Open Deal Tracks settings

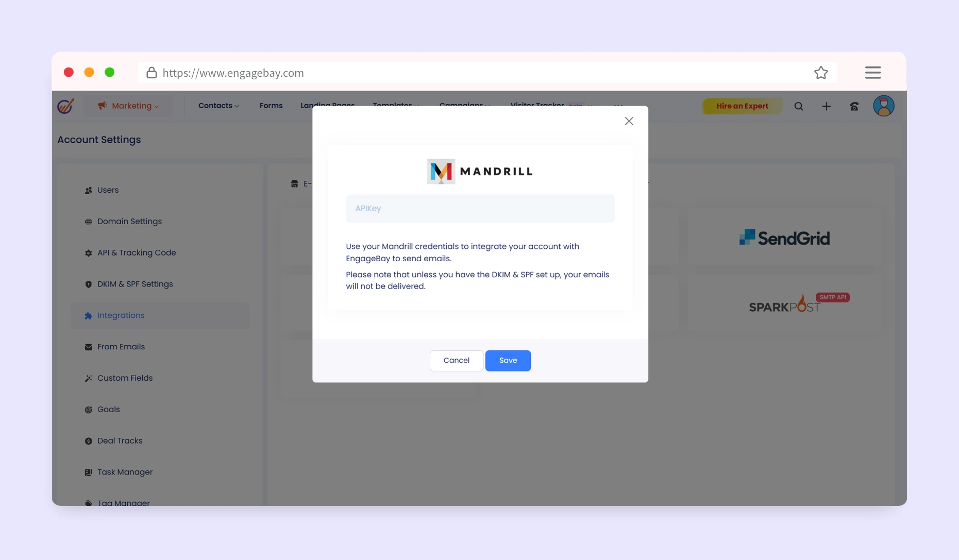(160, 441)
